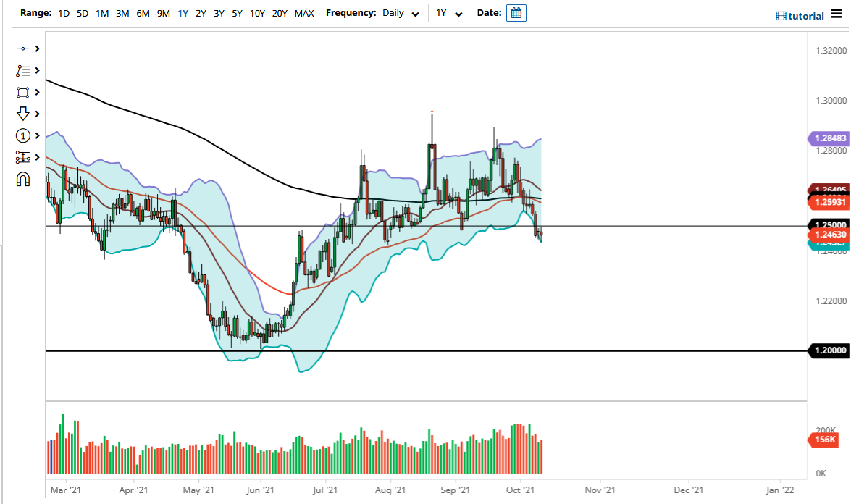The image size is (851, 504).
Task: Toggle the magnet snap tool
Action: (x=22, y=179)
